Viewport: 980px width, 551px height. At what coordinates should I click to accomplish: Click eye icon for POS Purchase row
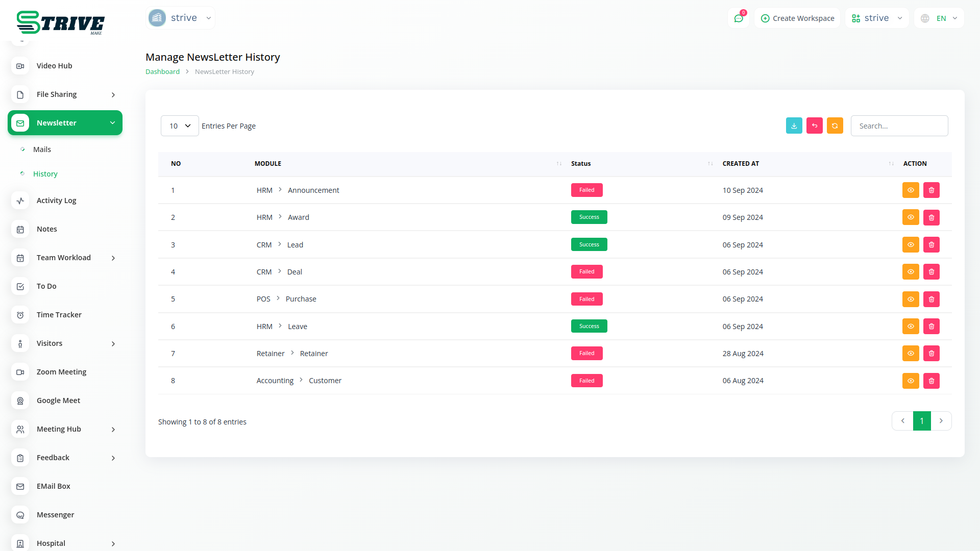[910, 299]
